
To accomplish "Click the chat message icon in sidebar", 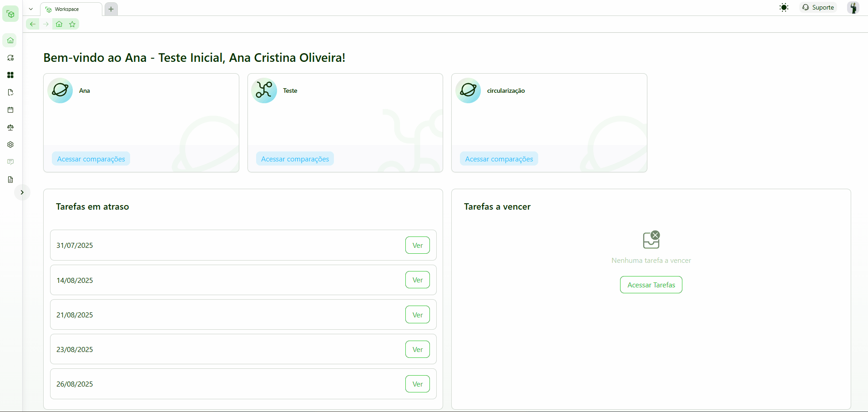I will coord(10,162).
